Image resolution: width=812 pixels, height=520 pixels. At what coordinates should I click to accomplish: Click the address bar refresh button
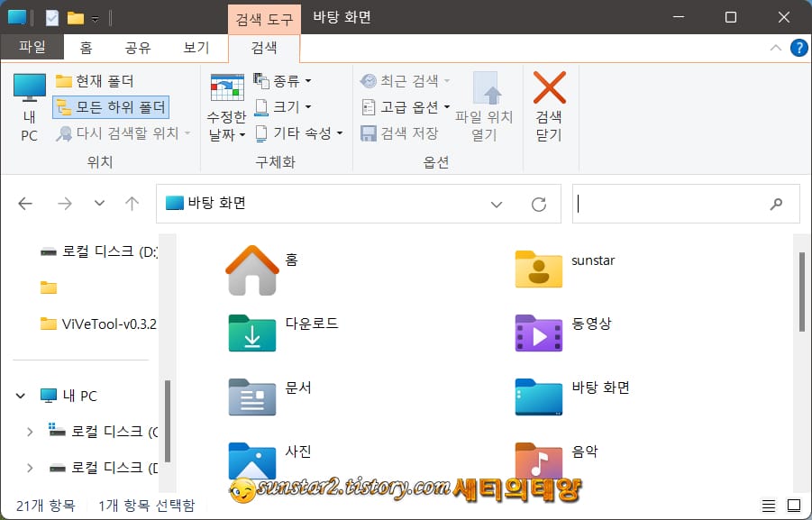538,204
